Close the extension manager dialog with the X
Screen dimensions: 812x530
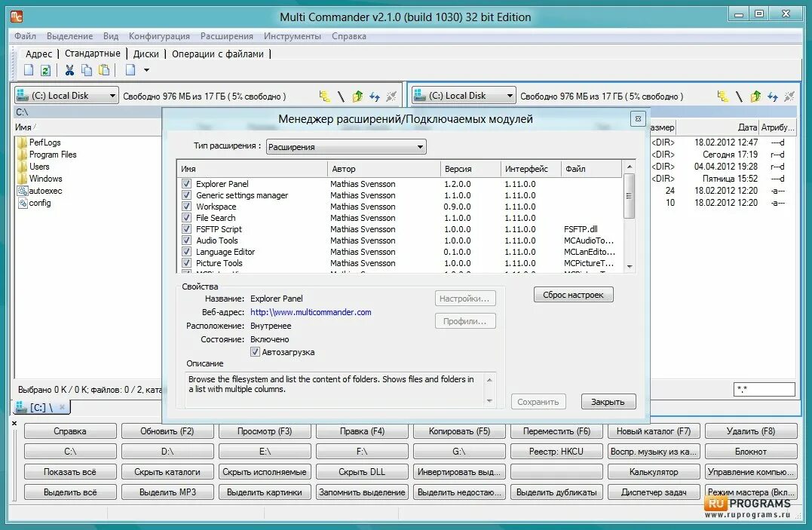638,118
